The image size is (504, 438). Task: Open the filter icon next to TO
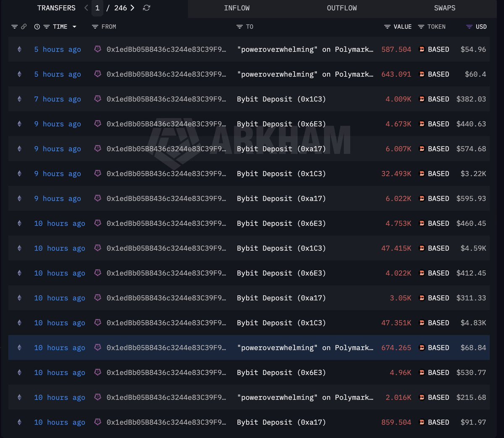click(239, 26)
